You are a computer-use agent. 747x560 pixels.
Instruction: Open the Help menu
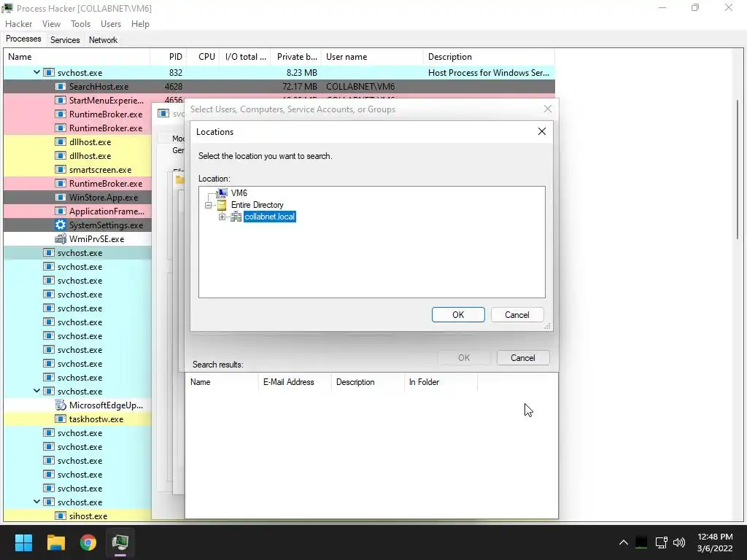point(140,24)
